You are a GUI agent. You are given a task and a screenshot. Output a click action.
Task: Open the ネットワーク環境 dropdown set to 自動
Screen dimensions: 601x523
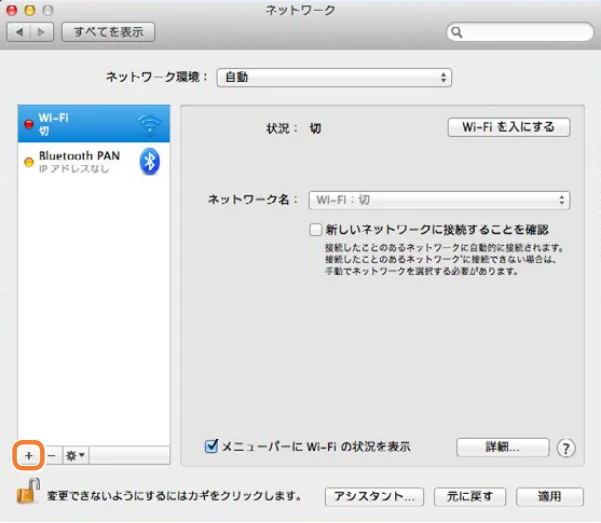(334, 77)
